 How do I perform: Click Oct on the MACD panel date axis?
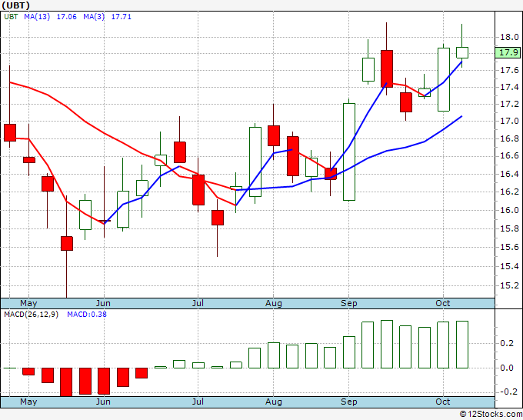pyautogui.click(x=443, y=402)
